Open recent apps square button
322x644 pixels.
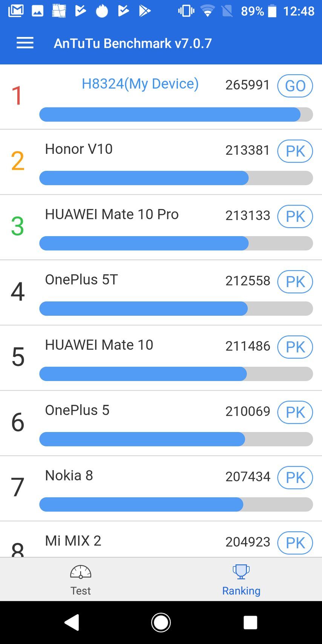pos(250,622)
